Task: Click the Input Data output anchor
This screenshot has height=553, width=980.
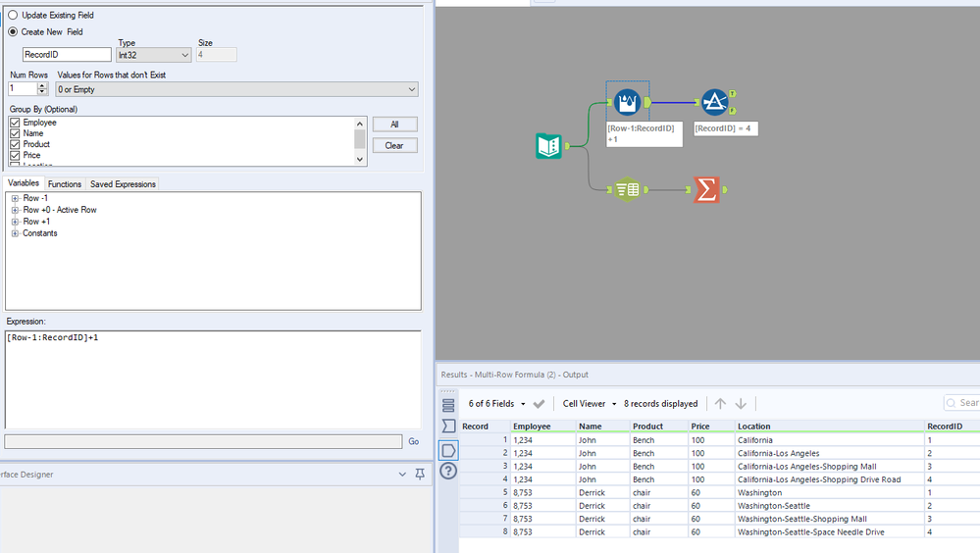Action: coord(567,146)
